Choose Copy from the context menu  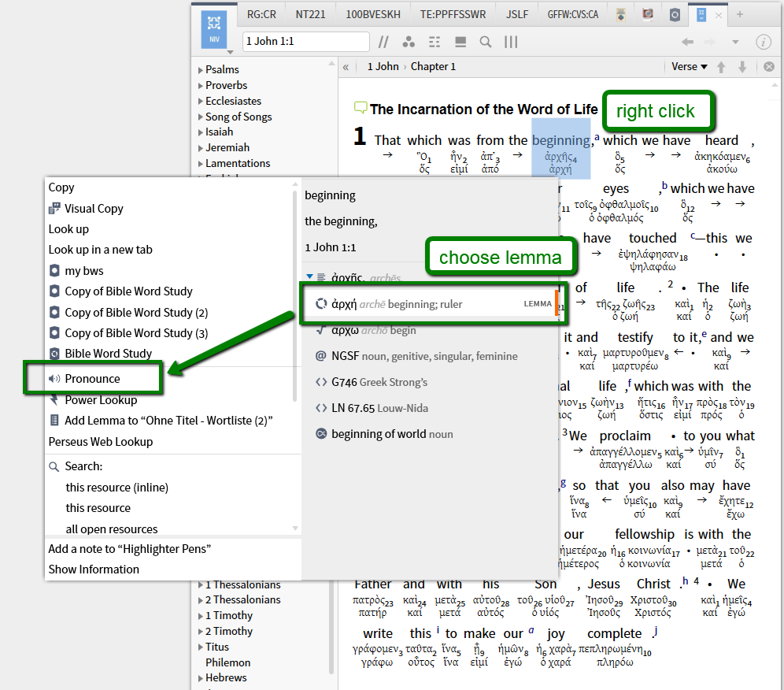click(61, 187)
